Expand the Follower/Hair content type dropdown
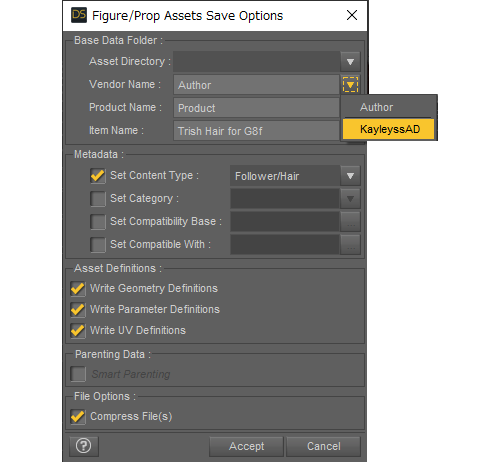500x462 pixels. 350,176
